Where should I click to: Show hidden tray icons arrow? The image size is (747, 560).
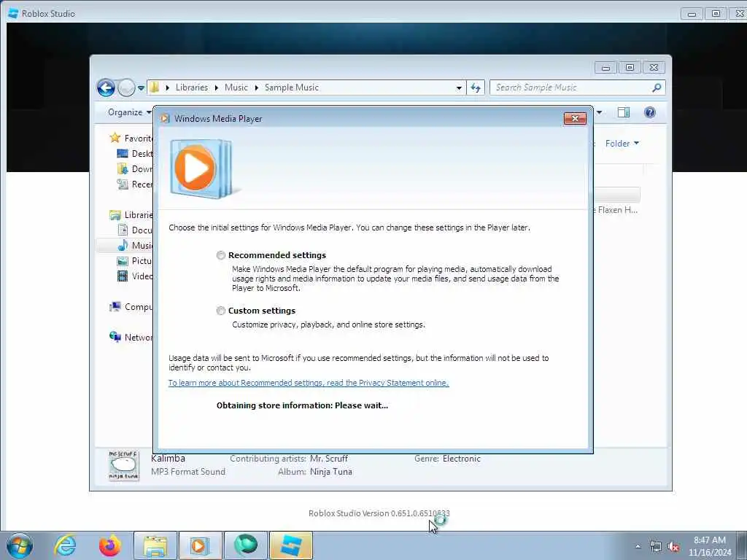[638, 546]
